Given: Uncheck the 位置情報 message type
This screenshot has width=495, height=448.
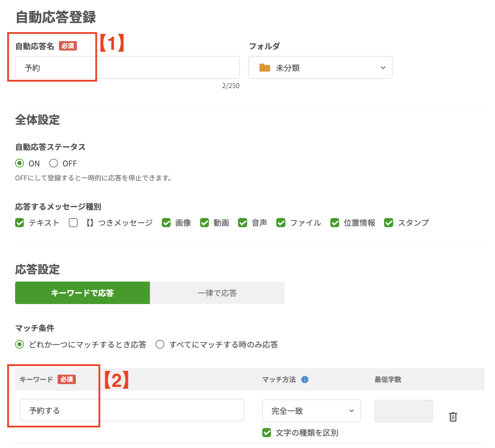Looking at the screenshot, I should [x=335, y=223].
